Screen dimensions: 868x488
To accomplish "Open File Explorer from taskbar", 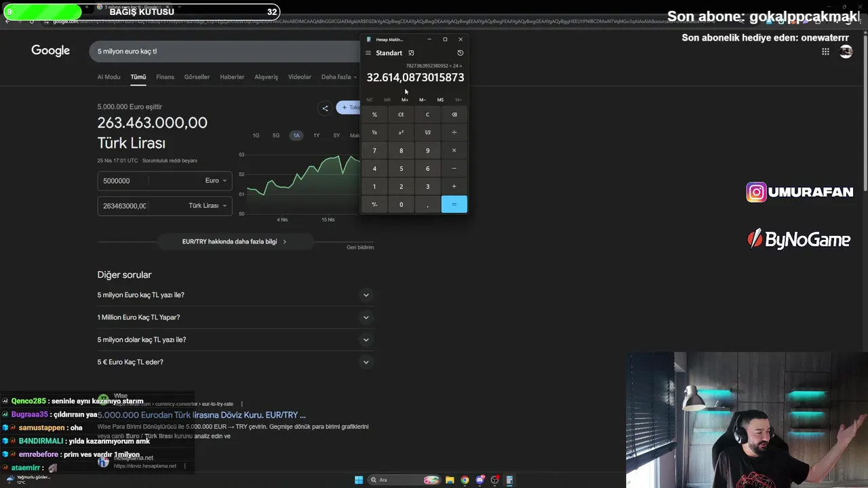I will click(x=450, y=480).
